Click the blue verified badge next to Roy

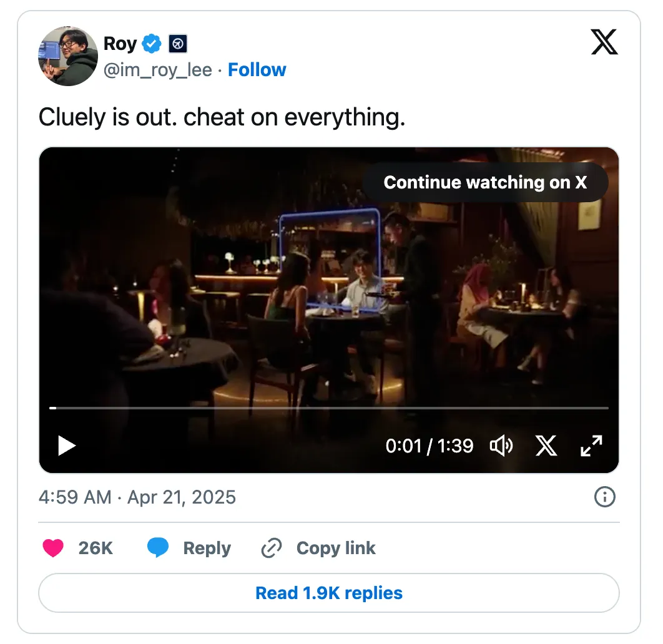click(151, 44)
